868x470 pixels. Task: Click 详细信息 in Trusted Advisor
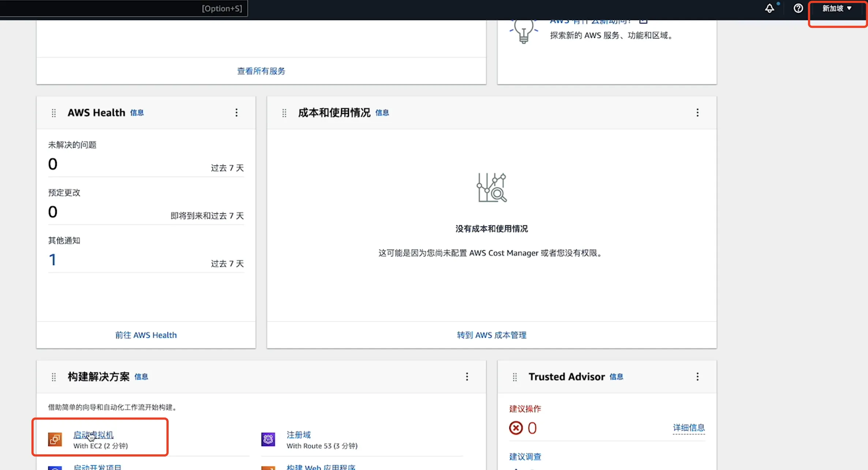click(689, 427)
